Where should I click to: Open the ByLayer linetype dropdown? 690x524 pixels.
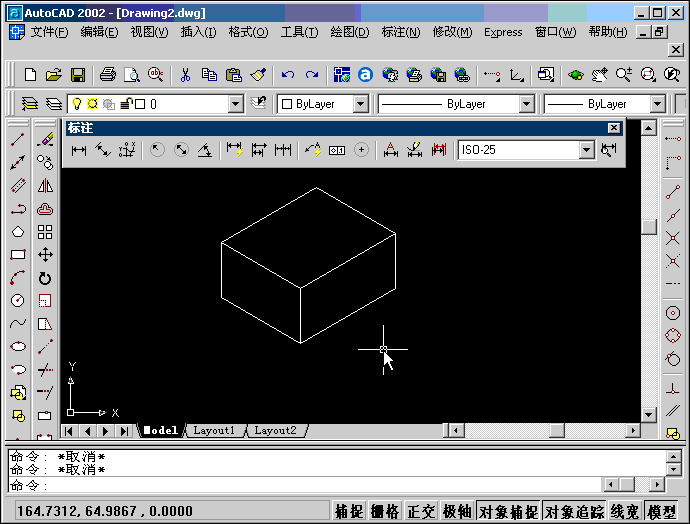526,104
